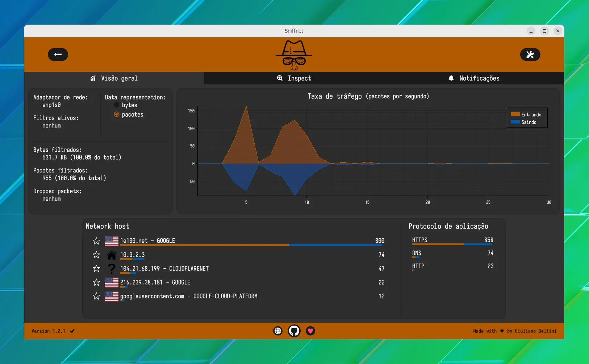Click the traffic rate chart area
The image size is (589, 364).
373,151
